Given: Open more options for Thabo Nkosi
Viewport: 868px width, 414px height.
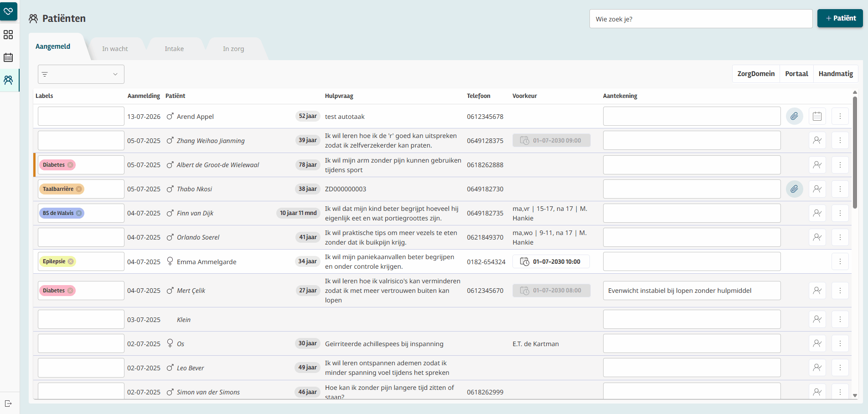Looking at the screenshot, I should click(840, 189).
